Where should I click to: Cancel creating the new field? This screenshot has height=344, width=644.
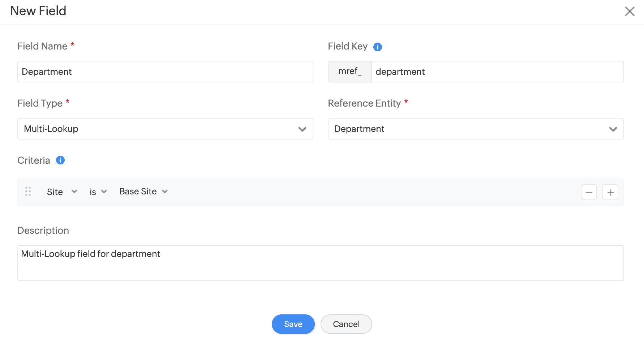pos(346,324)
